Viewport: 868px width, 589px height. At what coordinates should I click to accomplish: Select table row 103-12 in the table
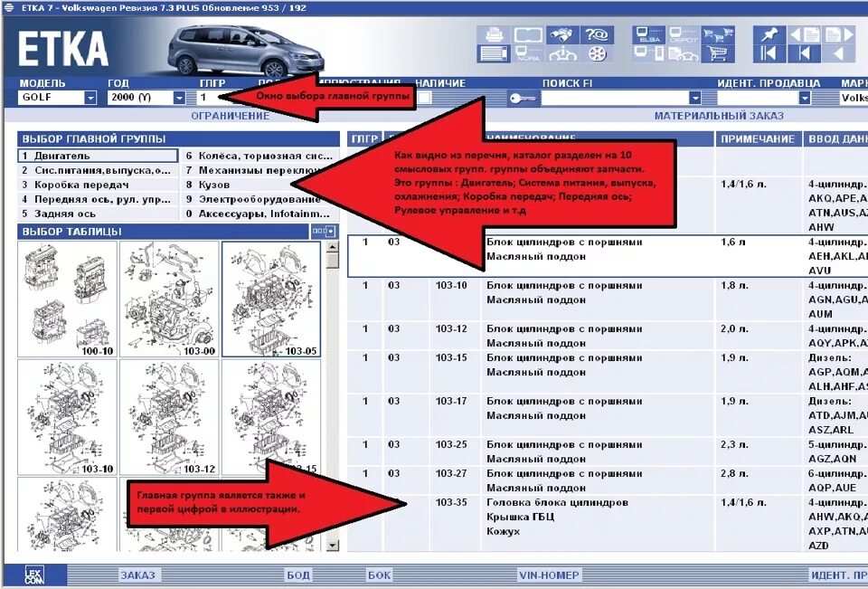click(x=608, y=336)
